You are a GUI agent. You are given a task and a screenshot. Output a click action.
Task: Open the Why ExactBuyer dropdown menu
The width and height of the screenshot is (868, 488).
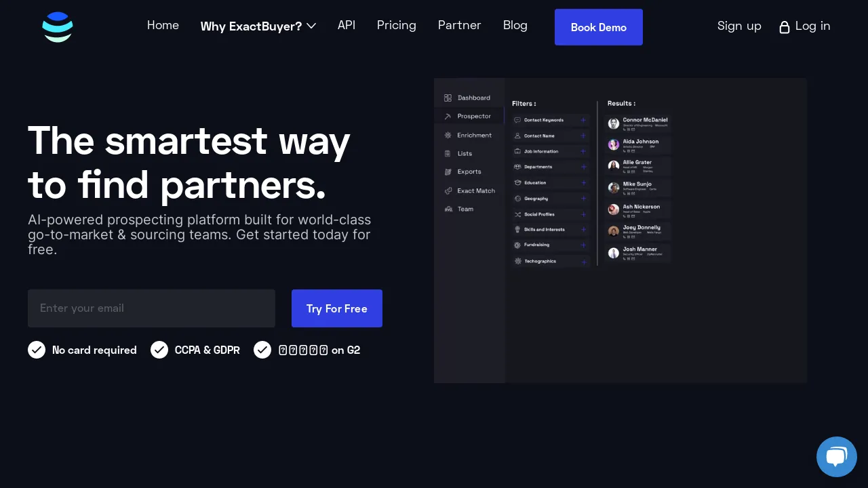pos(258,26)
